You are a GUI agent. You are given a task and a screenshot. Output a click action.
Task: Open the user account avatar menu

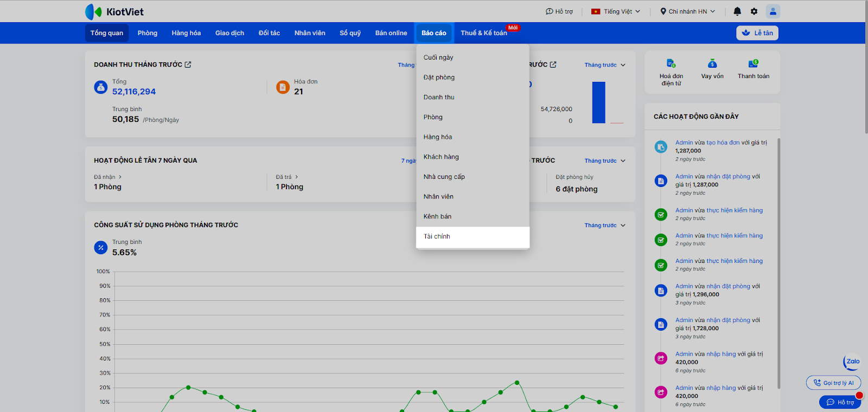[773, 11]
